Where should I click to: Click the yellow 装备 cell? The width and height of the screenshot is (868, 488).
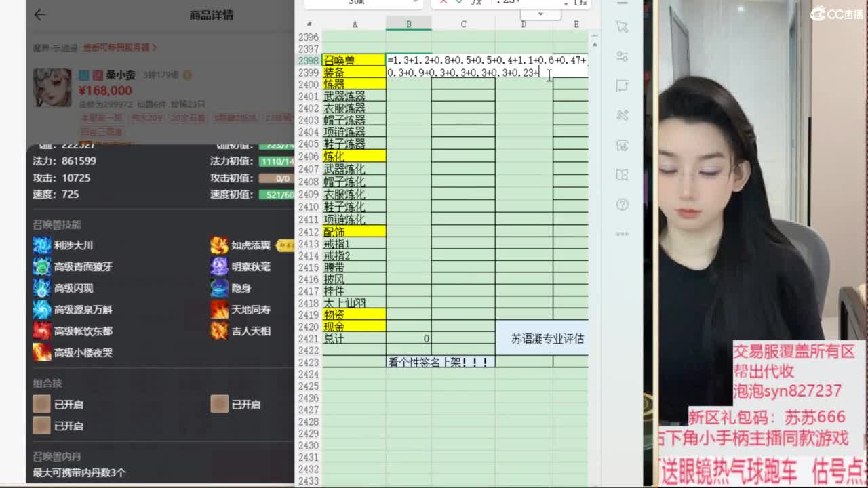(354, 73)
